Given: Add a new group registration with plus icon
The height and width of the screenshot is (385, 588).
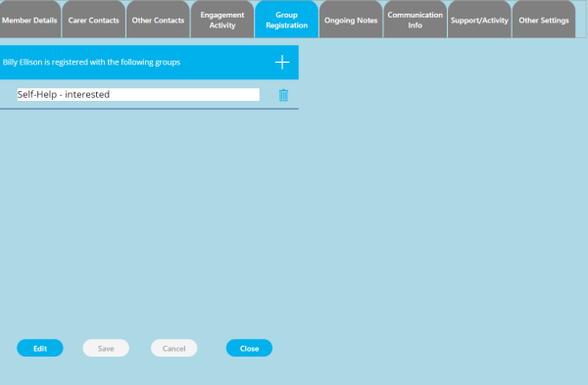Looking at the screenshot, I should (x=282, y=63).
